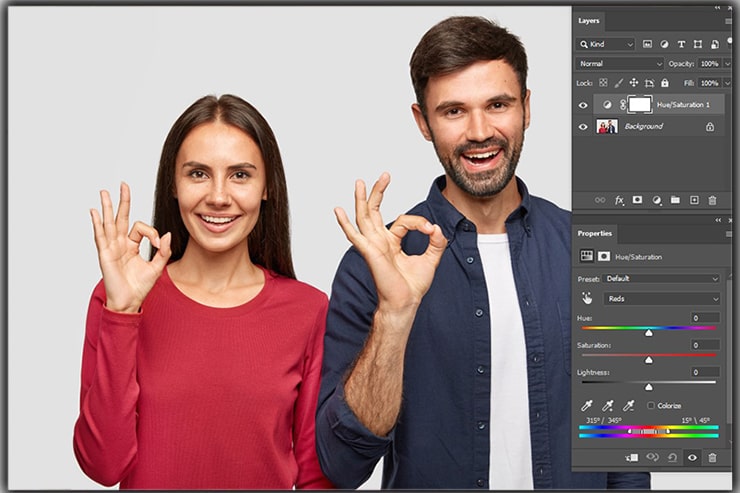Click the Opacity 100% field
Screen dimensions: 740x493
pos(710,64)
